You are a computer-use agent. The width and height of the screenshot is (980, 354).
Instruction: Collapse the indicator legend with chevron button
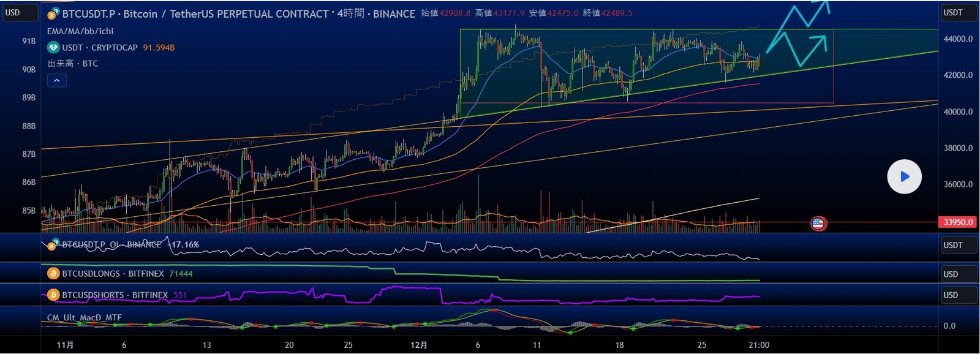tap(57, 80)
